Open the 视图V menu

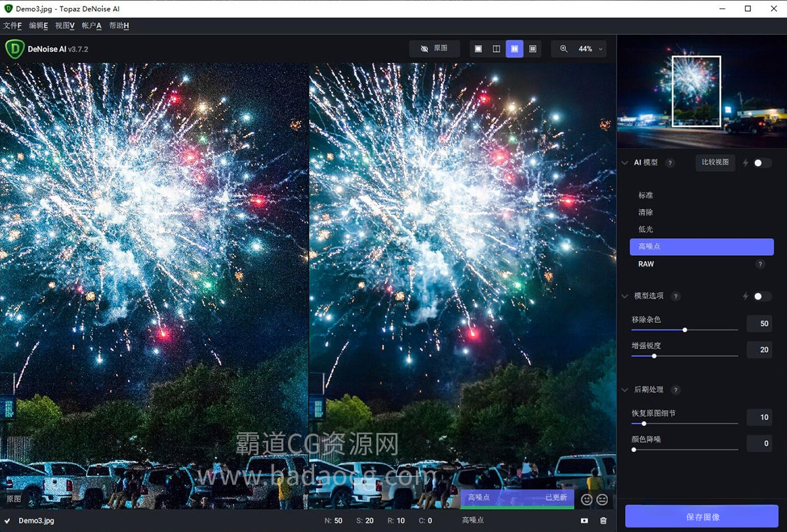[x=65, y=26]
